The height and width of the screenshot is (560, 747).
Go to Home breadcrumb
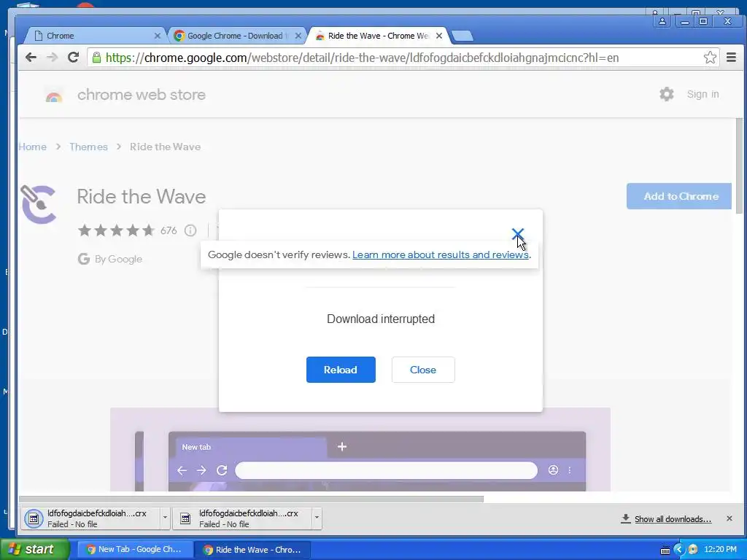(x=32, y=147)
